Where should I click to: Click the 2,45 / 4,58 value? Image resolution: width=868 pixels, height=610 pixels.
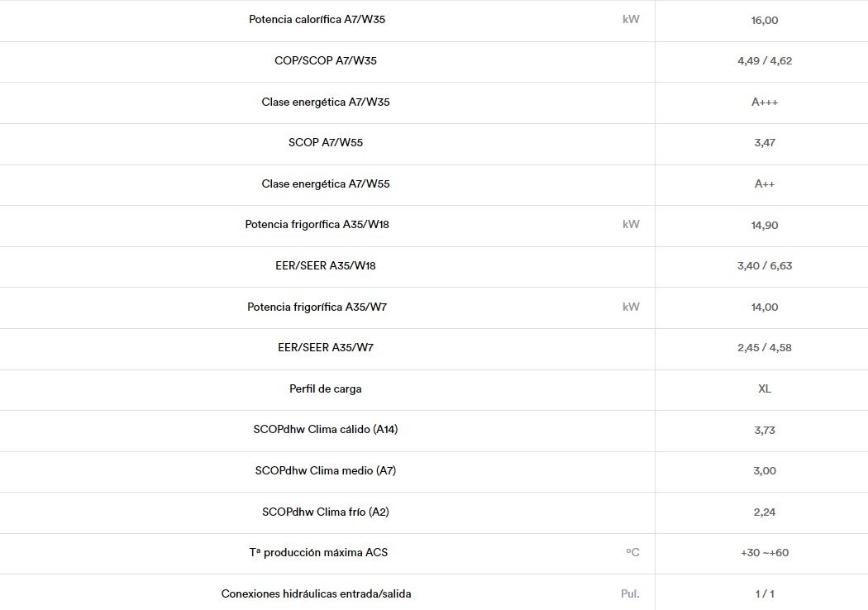[x=765, y=348]
